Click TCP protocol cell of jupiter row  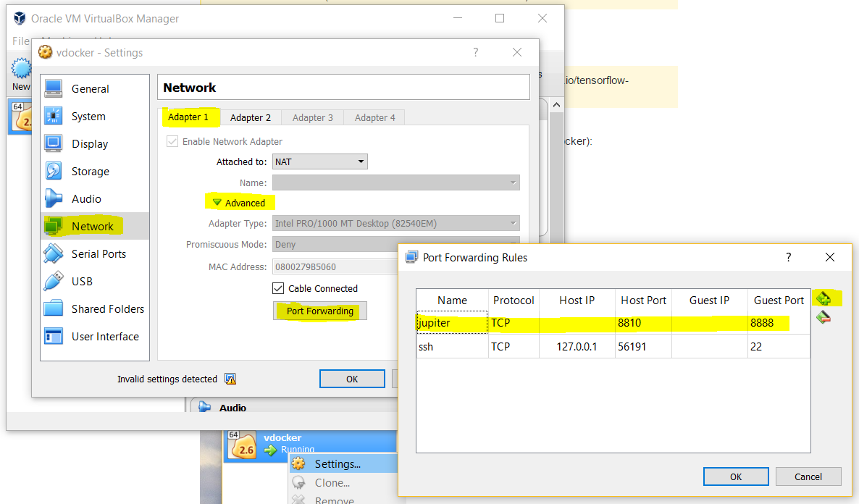pos(514,323)
